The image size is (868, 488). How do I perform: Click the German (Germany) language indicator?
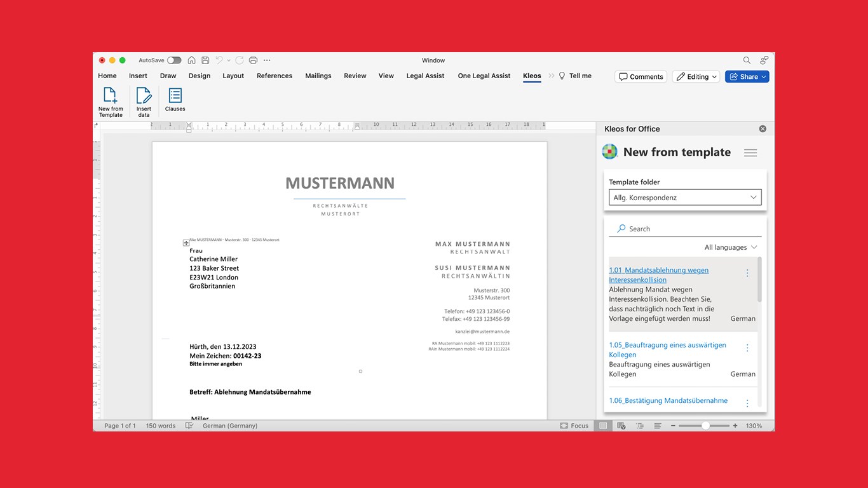230,426
